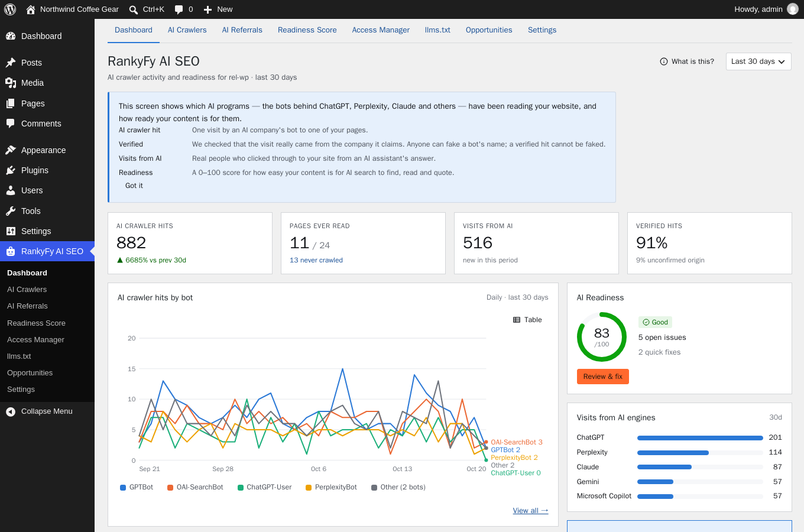The height and width of the screenshot is (532, 804).
Task: Switch chart to Table view
Action: coord(527,320)
